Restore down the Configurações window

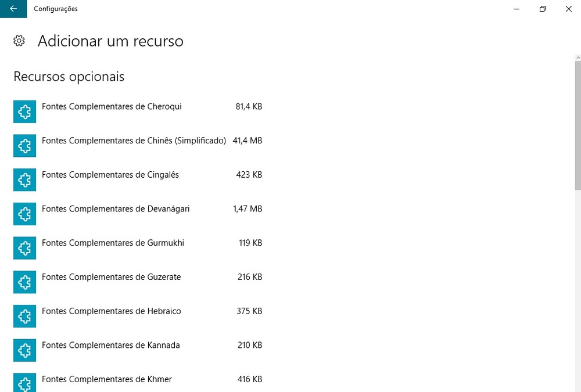[542, 9]
